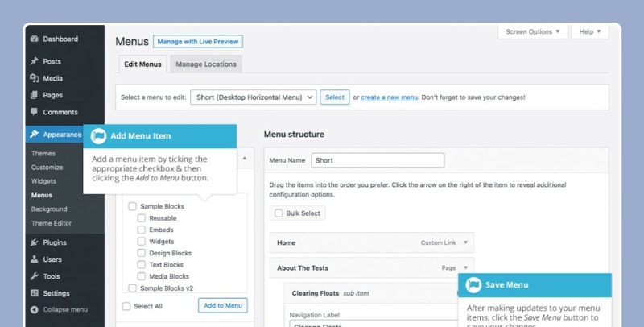Enable the Bulk Select checkbox

(x=279, y=213)
